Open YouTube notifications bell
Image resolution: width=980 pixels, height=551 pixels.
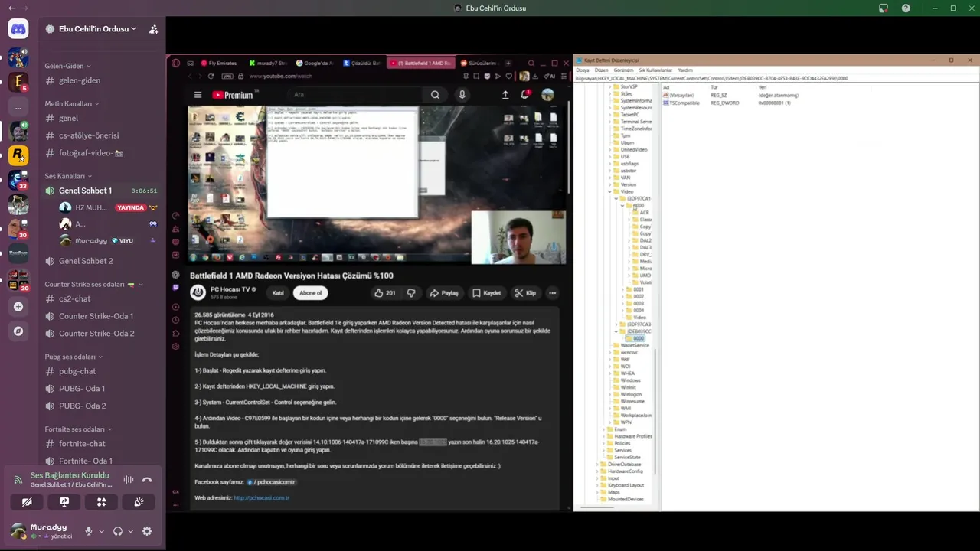click(x=525, y=95)
